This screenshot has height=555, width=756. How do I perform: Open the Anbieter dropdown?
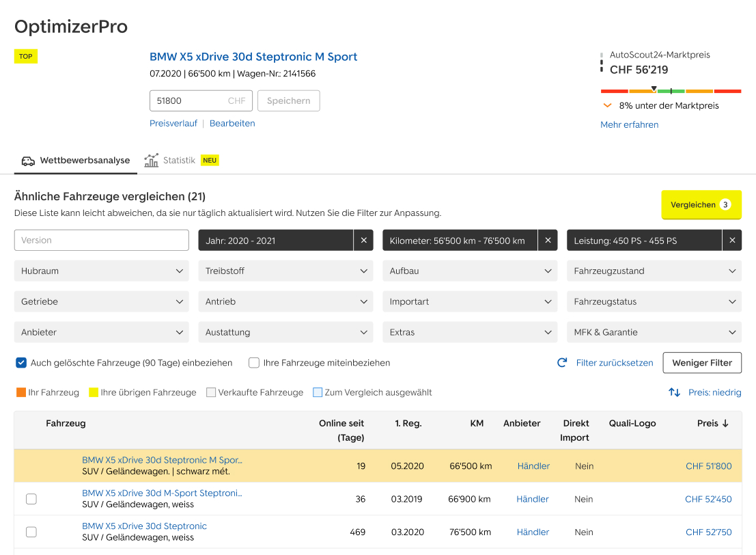pyautogui.click(x=101, y=332)
